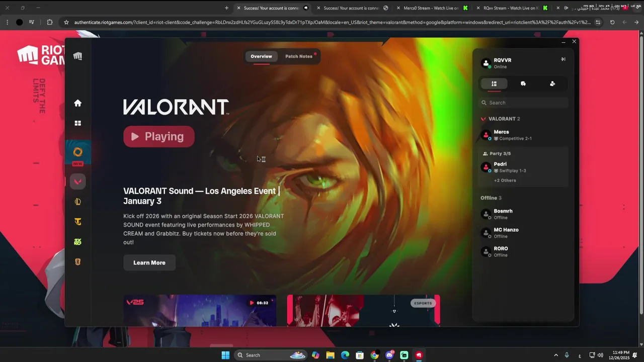The width and height of the screenshot is (644, 362).
Task: Open the add friend icon tab
Action: coord(552,84)
